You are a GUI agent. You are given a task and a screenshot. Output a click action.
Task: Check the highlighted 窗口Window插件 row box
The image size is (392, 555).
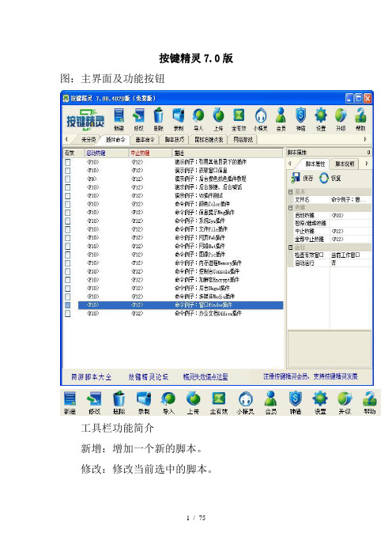point(68,305)
